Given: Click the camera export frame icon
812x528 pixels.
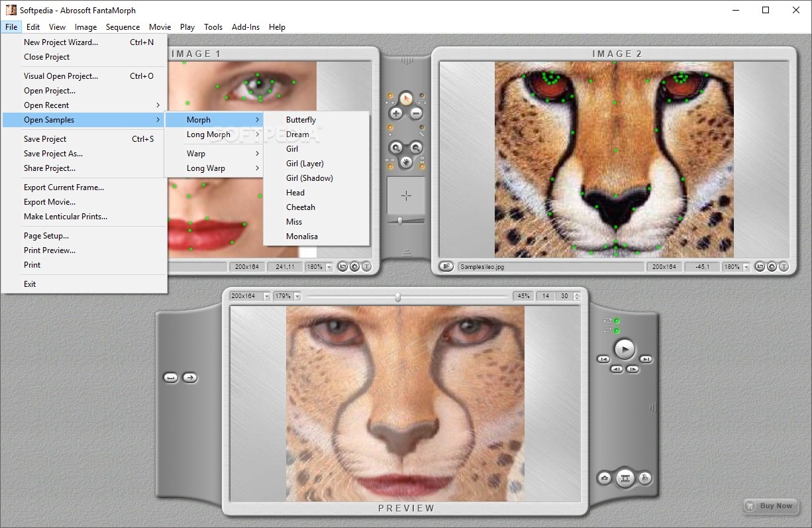Looking at the screenshot, I should [605, 478].
